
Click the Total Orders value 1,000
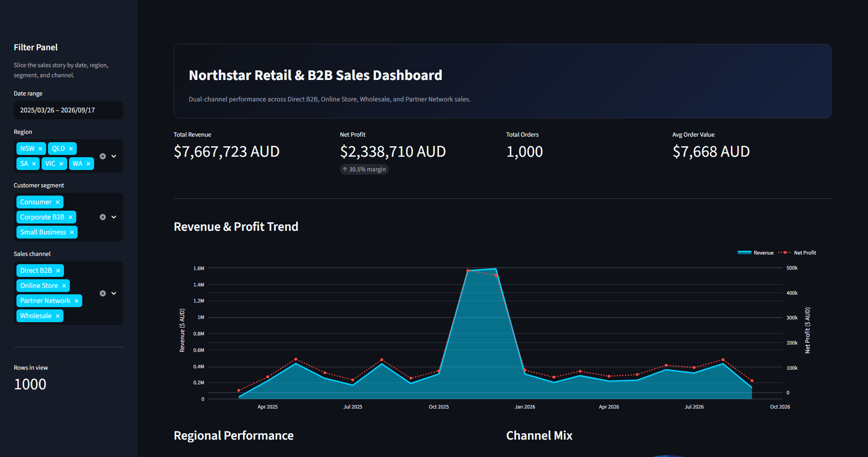[x=524, y=152]
